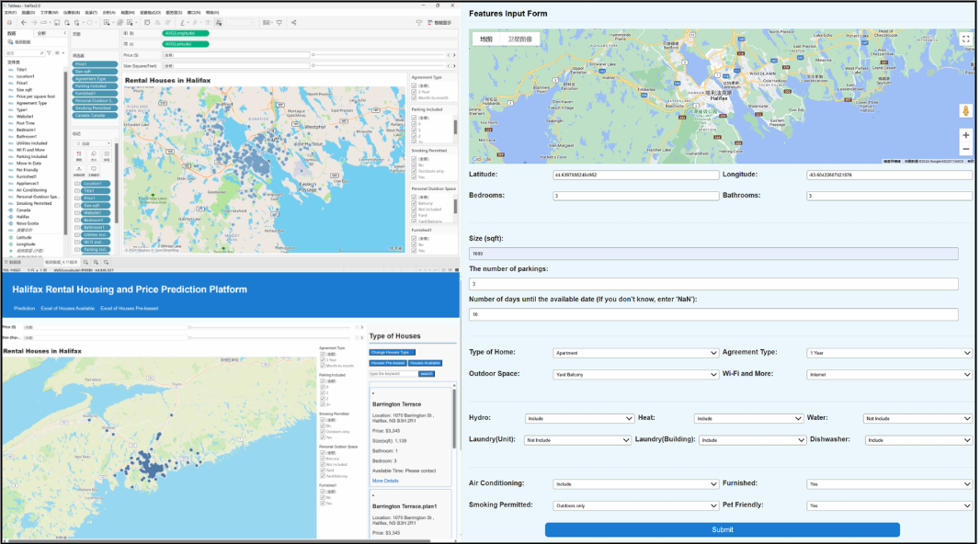Uncheck "Yard Balcony" on the Halifax platform page
980x544 pixels.
pos(323,476)
